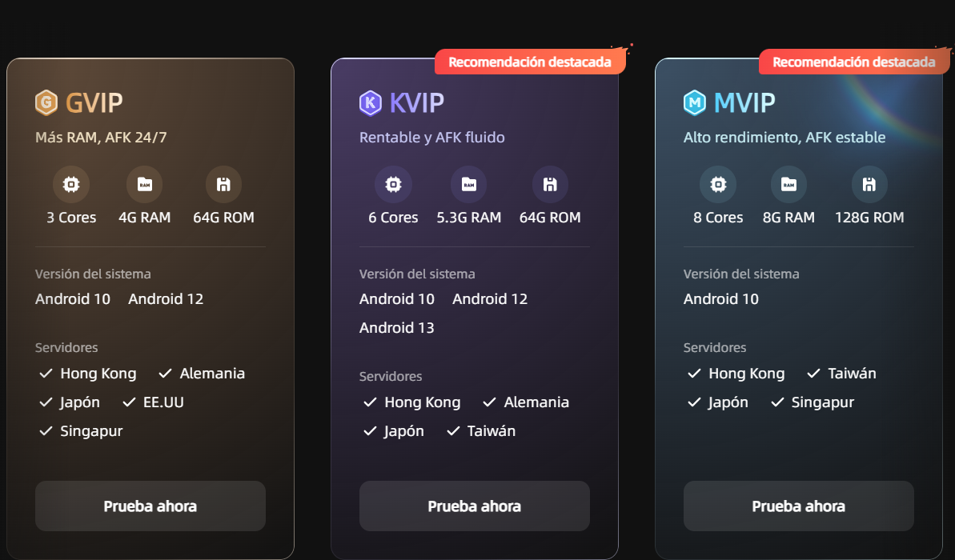Select Android 13 in KVIP plan

coord(396,327)
